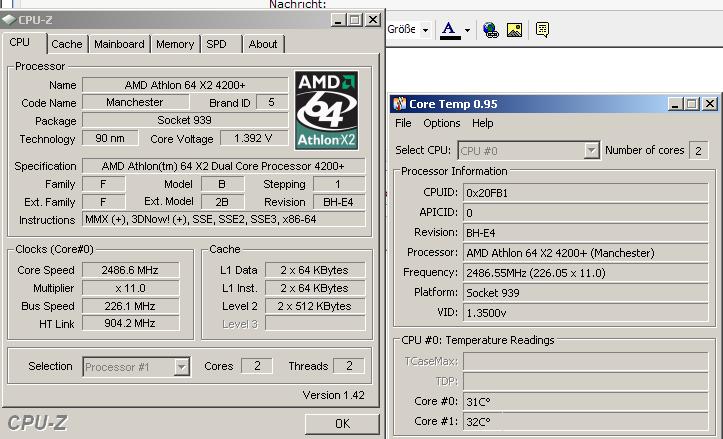Click the Core Speed value 2486.6 MHz
The height and width of the screenshot is (439, 723).
(x=130, y=270)
